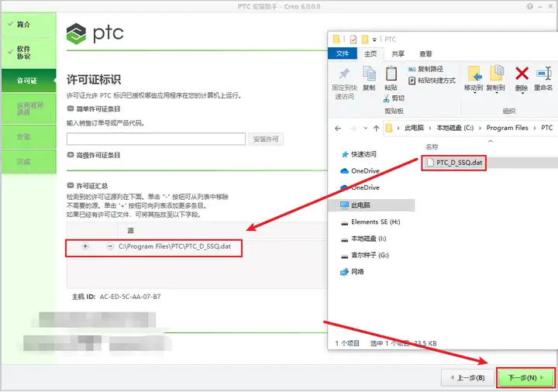The width and height of the screenshot is (558, 392).
Task: Click the Install License (安装许可) button
Action: click(x=266, y=139)
